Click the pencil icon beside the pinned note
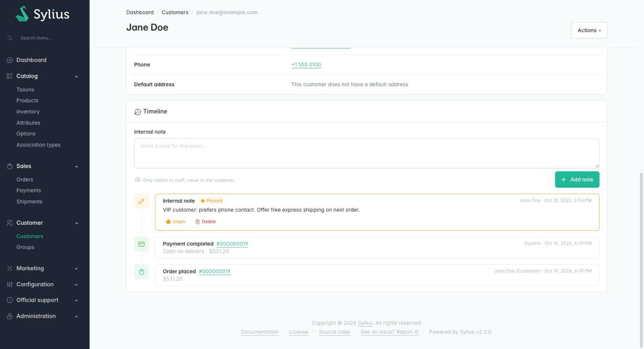644x349 pixels. click(141, 201)
